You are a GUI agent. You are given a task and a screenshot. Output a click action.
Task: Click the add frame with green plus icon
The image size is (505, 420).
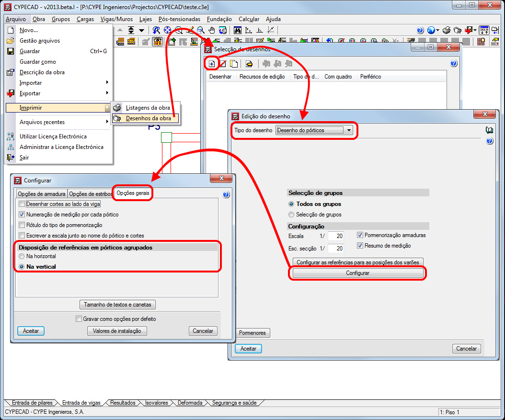(x=172, y=41)
